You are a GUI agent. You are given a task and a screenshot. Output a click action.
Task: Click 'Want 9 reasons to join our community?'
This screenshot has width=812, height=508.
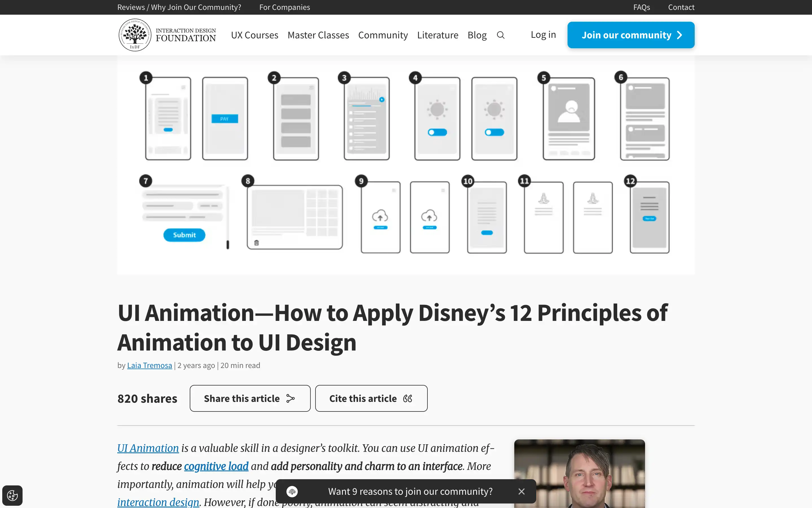[410, 491]
